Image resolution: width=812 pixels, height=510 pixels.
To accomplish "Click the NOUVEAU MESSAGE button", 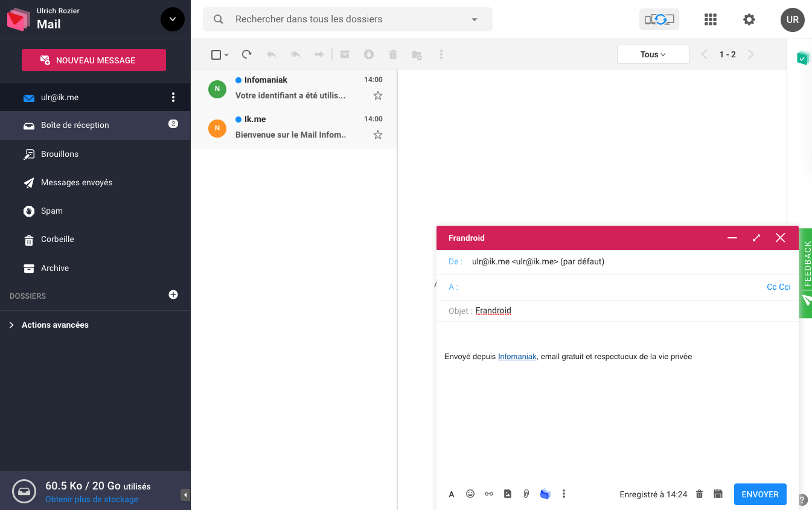I will tap(94, 60).
